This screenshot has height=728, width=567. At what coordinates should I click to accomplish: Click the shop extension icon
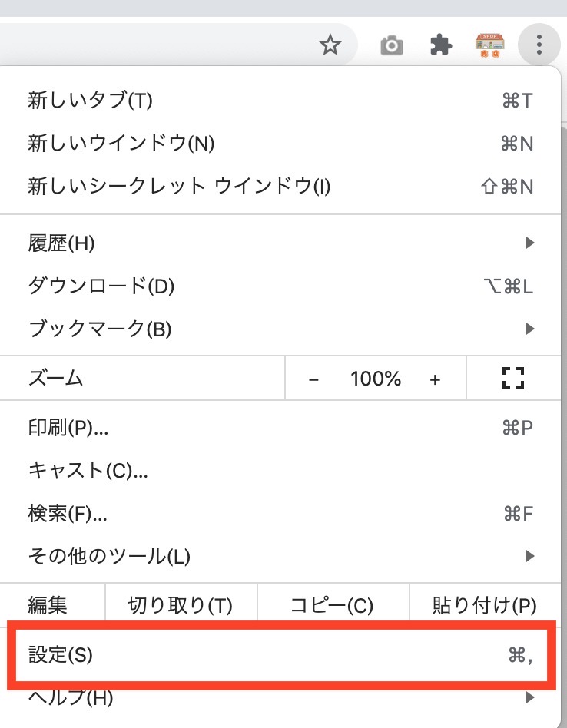click(489, 45)
